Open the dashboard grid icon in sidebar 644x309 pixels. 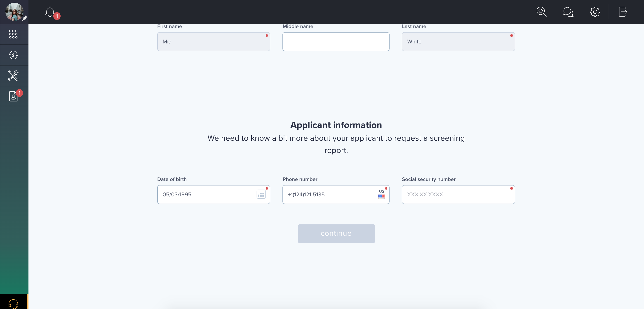(13, 34)
